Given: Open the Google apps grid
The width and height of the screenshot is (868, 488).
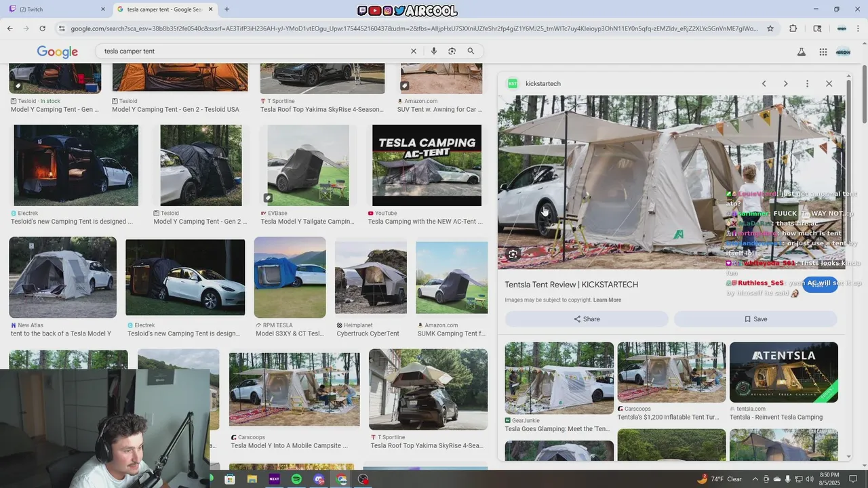Looking at the screenshot, I should pos(823,52).
